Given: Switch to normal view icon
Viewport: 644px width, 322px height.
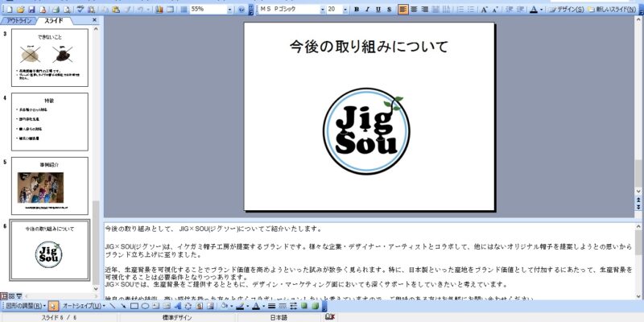Looking at the screenshot, I should [x=5, y=295].
